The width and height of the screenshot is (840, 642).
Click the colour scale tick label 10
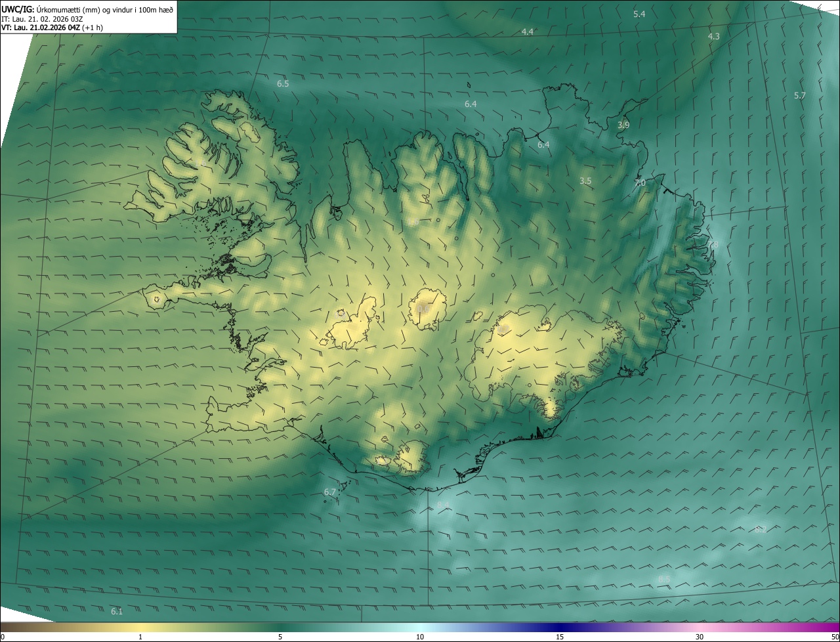click(420, 637)
